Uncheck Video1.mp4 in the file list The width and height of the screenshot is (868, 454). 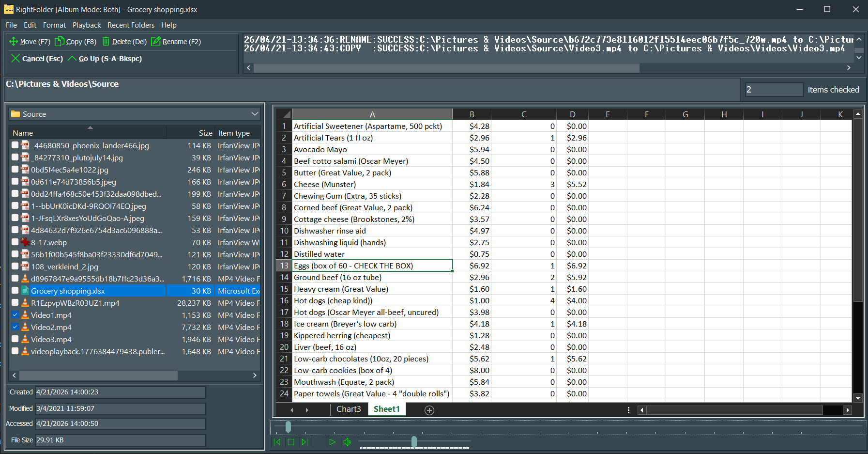[x=15, y=315]
